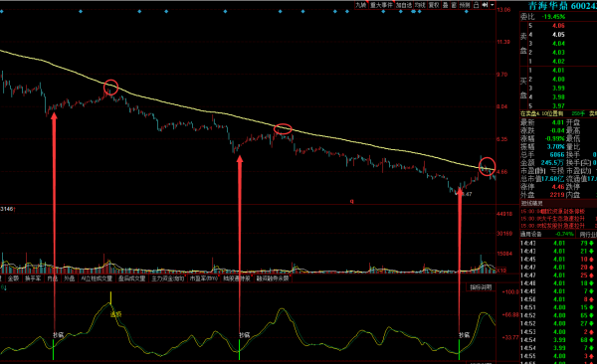Image resolution: width=597 pixels, height=364 pixels.
Task: Click the 振幅 3.70% amplitude value
Action: [x=555, y=146]
